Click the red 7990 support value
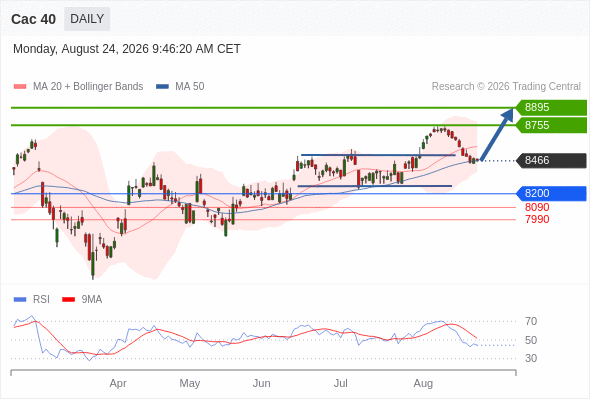The width and height of the screenshot is (590, 400). (x=537, y=219)
